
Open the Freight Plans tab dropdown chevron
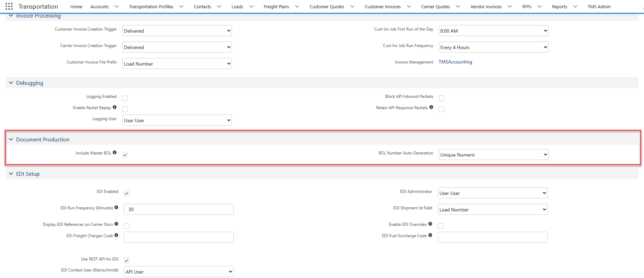[297, 7]
